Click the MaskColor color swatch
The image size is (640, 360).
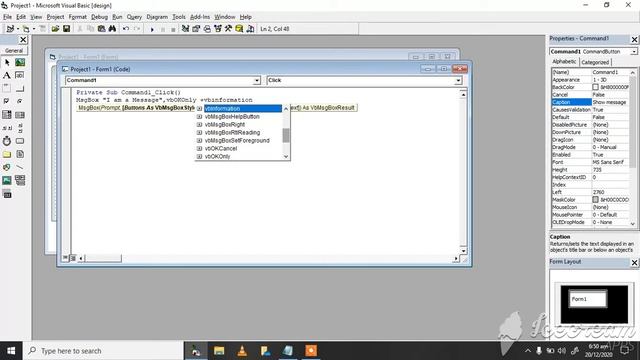click(595, 200)
